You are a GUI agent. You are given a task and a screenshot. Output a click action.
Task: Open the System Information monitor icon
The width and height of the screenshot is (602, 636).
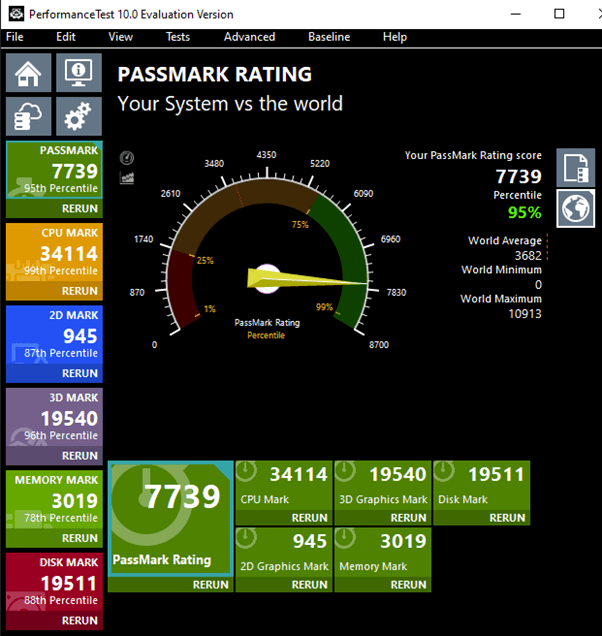pos(78,73)
